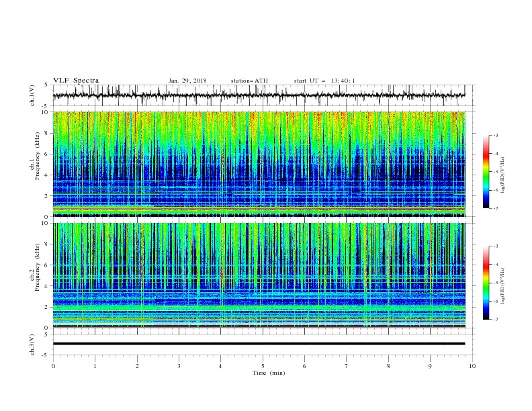The width and height of the screenshot is (532, 411).
Task: Click inside the ch.2 spectrogram plot
Action: click(x=259, y=275)
